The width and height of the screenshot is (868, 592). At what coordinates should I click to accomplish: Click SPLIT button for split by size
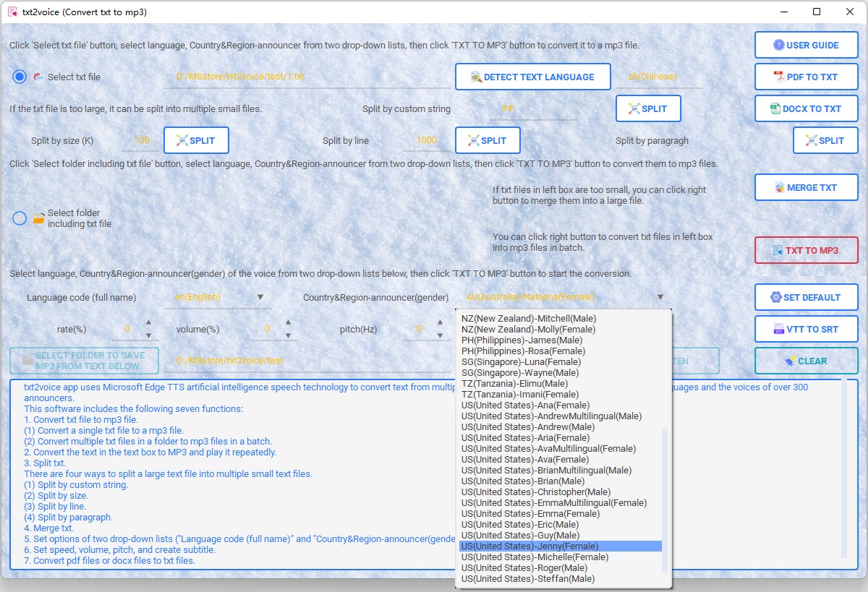click(x=197, y=140)
